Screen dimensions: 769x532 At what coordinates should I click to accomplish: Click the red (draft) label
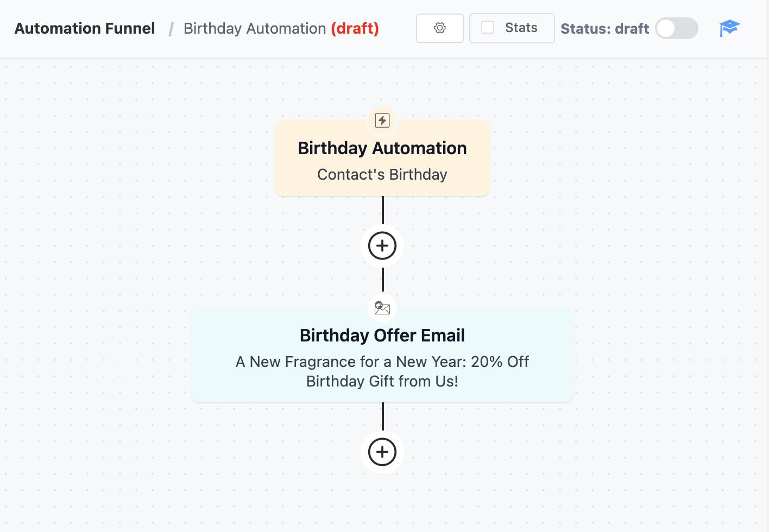coord(355,28)
